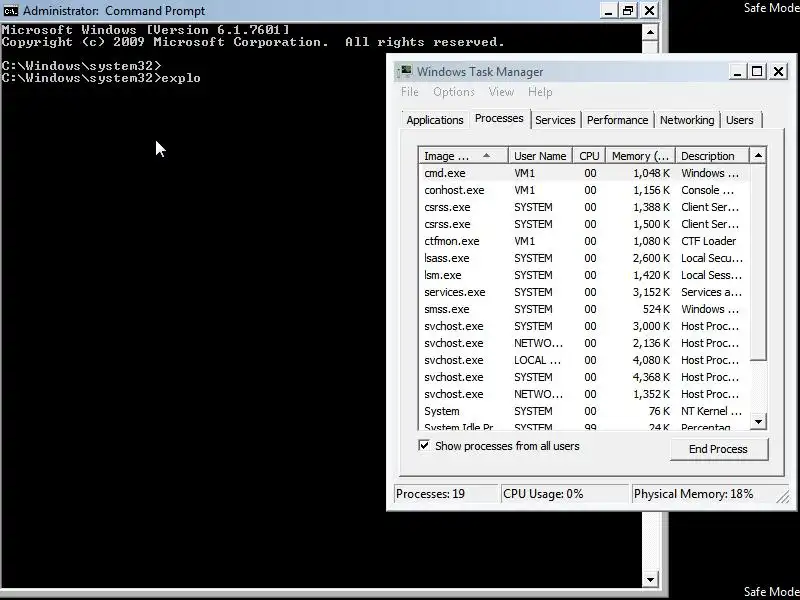The height and width of the screenshot is (600, 800).
Task: Select the services.exe process row
Action: click(584, 292)
